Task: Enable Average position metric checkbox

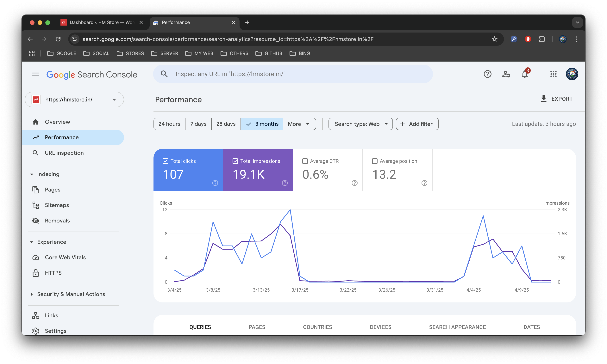Action: click(x=375, y=161)
